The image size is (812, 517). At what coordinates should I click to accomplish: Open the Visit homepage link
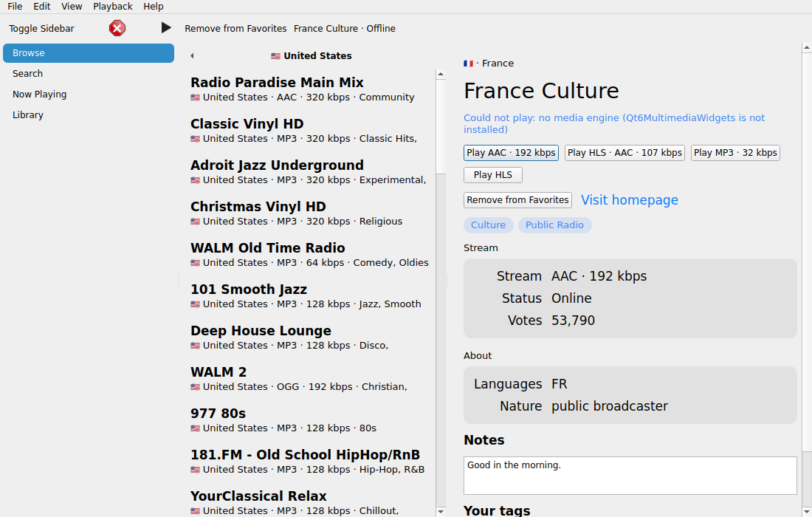630,200
